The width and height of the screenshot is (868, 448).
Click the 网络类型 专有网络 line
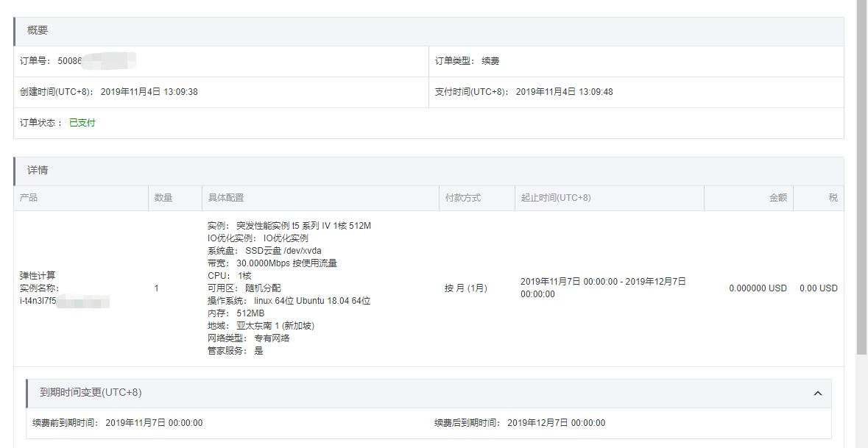coord(249,338)
